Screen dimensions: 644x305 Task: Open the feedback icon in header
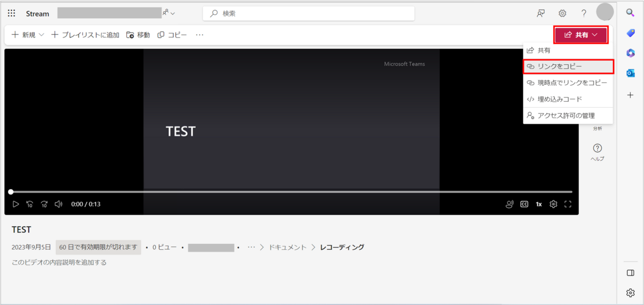(x=541, y=13)
